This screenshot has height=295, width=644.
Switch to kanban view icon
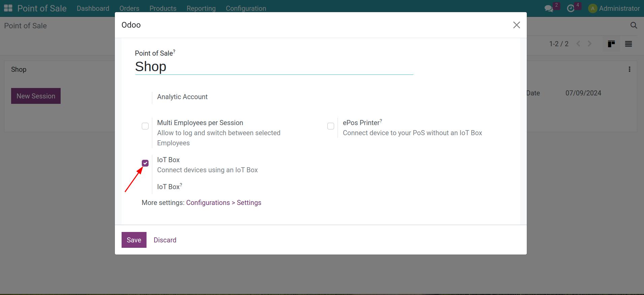pyautogui.click(x=611, y=44)
